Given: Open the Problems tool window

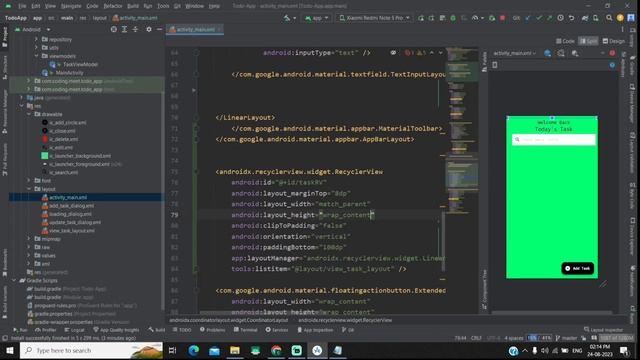Looking at the screenshot, I should [x=212, y=330].
